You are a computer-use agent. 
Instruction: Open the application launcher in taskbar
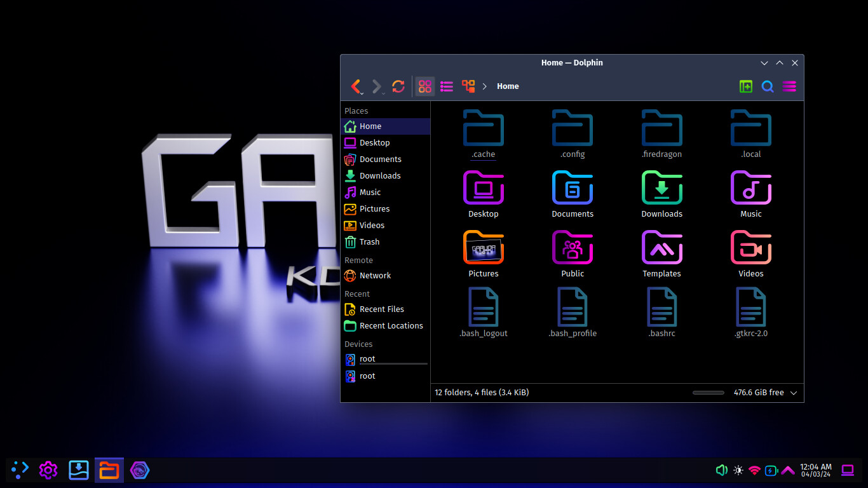click(x=20, y=470)
